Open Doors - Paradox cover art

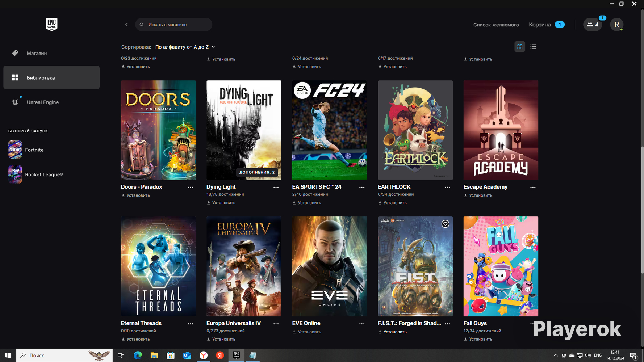click(158, 130)
